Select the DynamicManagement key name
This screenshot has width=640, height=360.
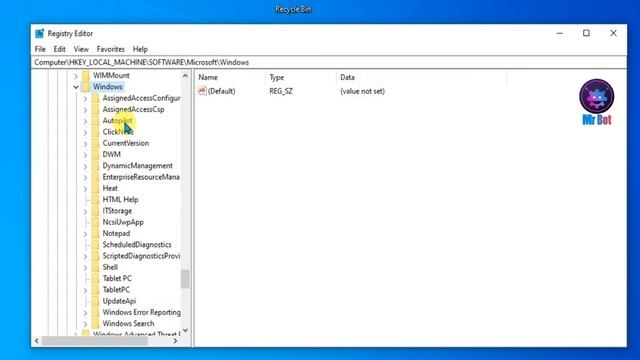[138, 166]
